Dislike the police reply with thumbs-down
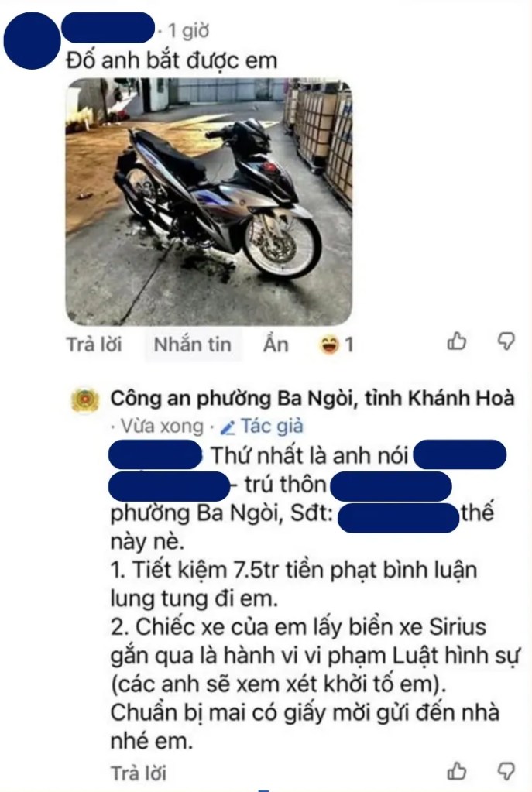Screen dimensions: 532x792 coord(506,771)
